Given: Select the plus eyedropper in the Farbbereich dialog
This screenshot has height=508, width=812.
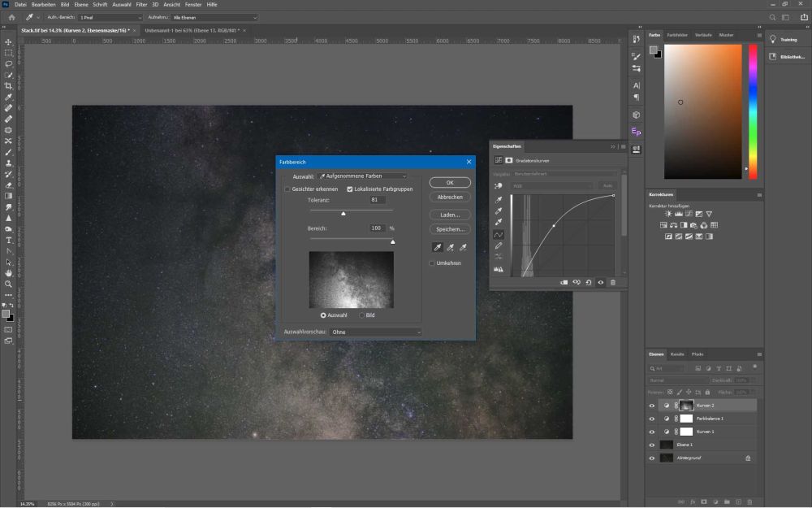Looking at the screenshot, I should point(450,248).
